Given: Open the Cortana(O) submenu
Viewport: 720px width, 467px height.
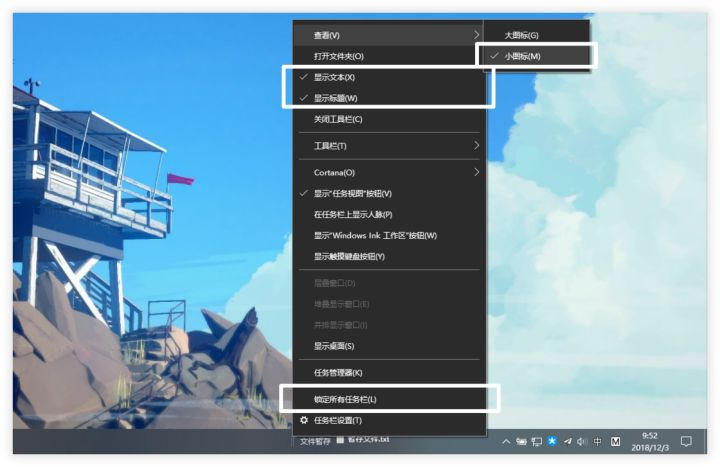Looking at the screenshot, I should tap(389, 172).
